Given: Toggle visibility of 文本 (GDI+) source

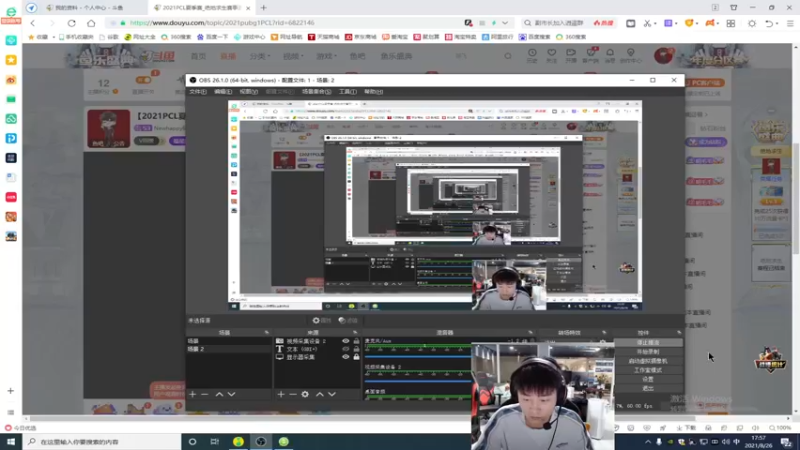Looking at the screenshot, I should click(x=345, y=349).
